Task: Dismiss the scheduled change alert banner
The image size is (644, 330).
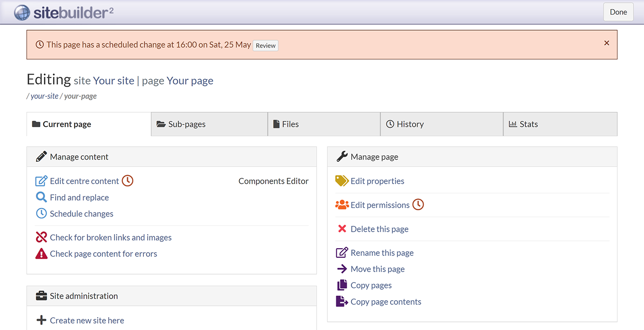Action: (607, 43)
